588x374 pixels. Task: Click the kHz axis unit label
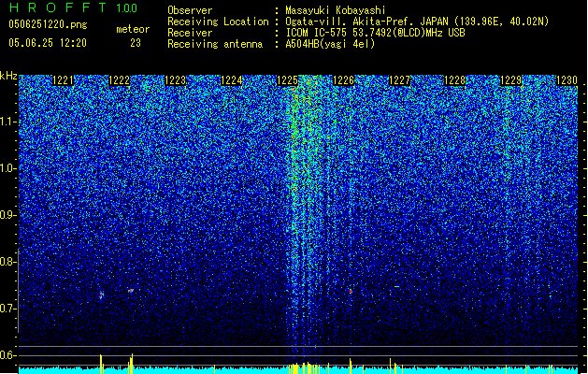pos(8,76)
